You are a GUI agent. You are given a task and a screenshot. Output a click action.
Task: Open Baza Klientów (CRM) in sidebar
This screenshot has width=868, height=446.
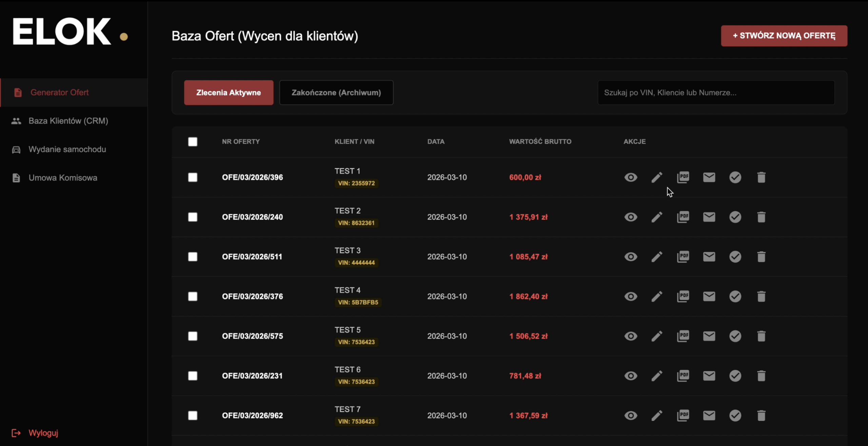(68, 121)
